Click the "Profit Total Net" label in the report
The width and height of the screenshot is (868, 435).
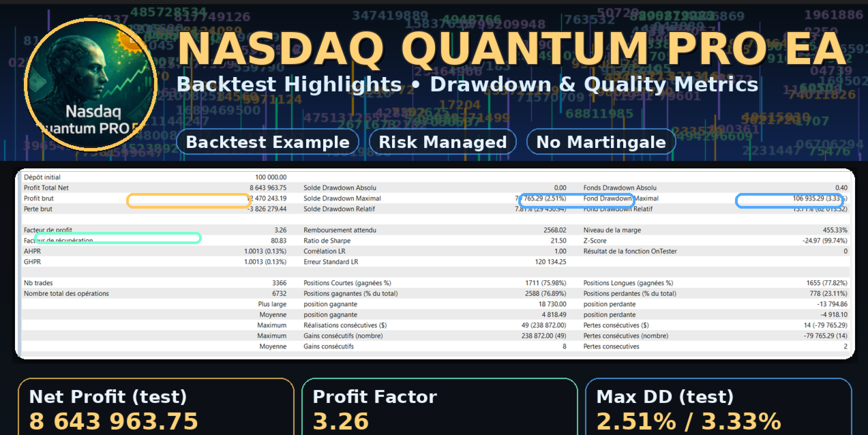(x=46, y=187)
